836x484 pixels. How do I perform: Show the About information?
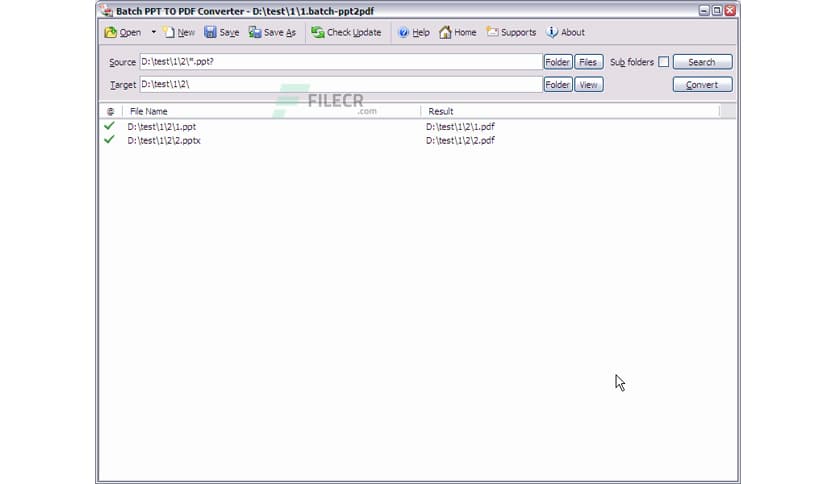tap(566, 33)
